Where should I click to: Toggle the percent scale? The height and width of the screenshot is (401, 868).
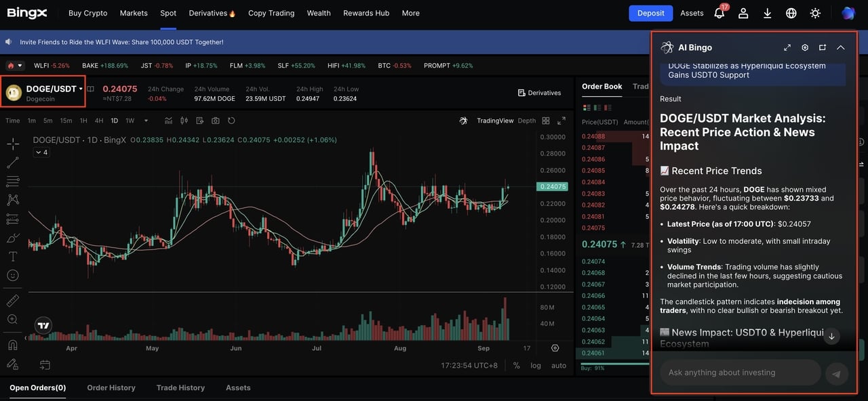point(517,365)
